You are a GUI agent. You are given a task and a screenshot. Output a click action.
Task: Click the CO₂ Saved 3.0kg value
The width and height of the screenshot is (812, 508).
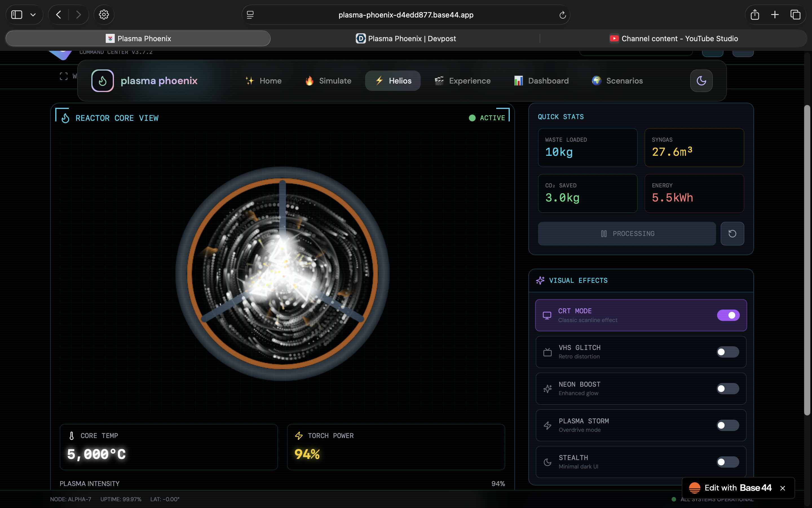pos(562,198)
